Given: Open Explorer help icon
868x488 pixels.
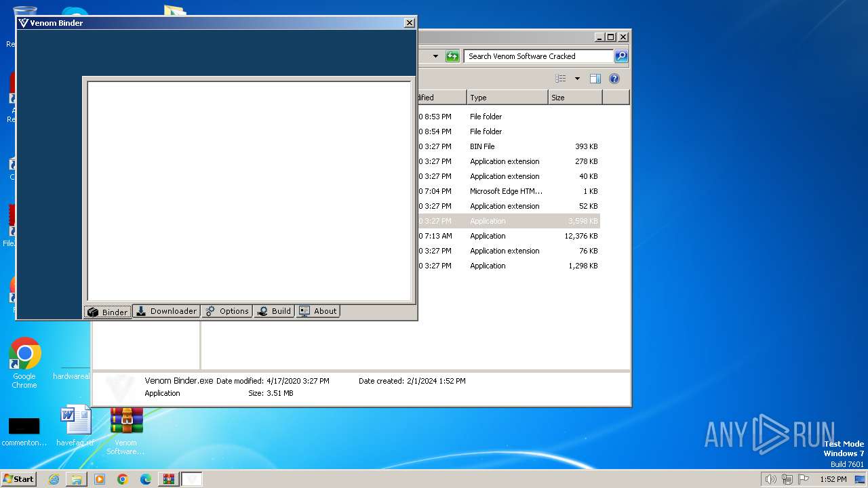Looking at the screenshot, I should pos(614,79).
